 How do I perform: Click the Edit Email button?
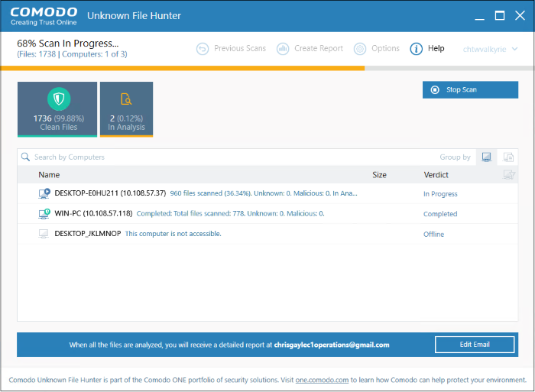pyautogui.click(x=475, y=345)
